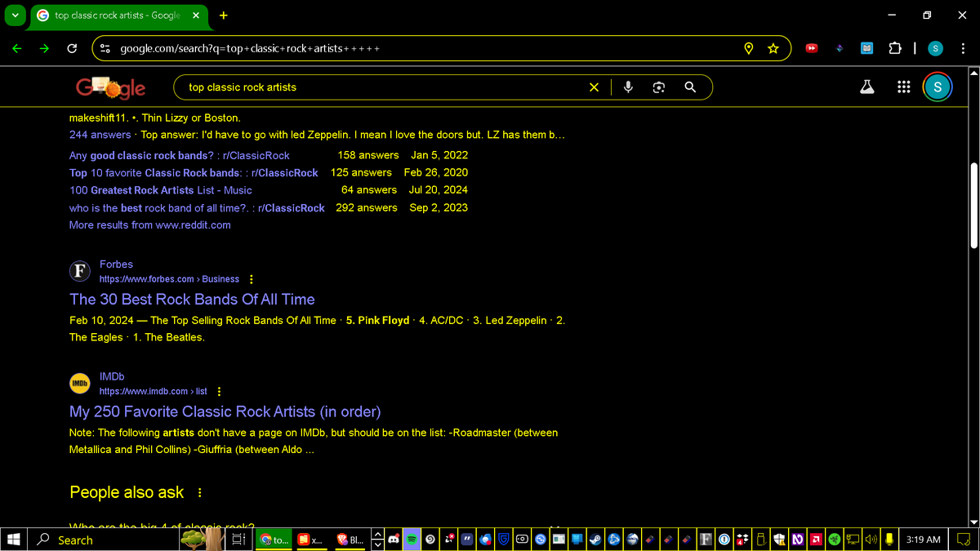Switch to Brave taskbar button 'Bl...'
This screenshot has width=980, height=551.
pyautogui.click(x=351, y=540)
